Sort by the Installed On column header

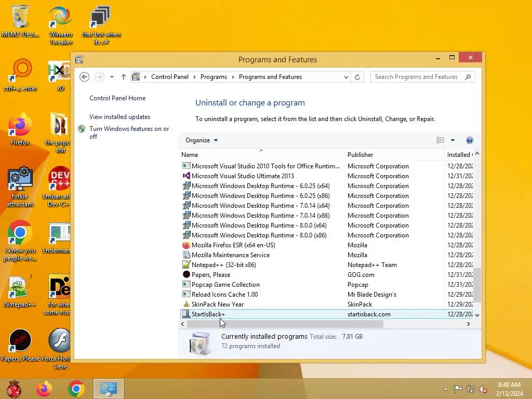[459, 155]
